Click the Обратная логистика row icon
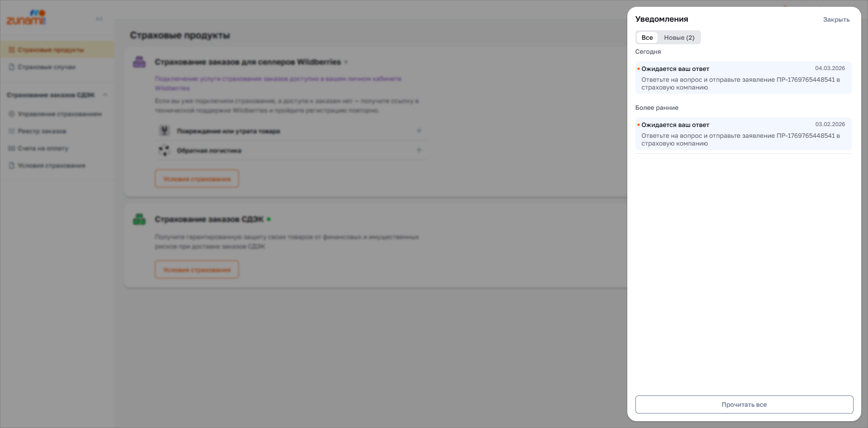 (x=164, y=151)
